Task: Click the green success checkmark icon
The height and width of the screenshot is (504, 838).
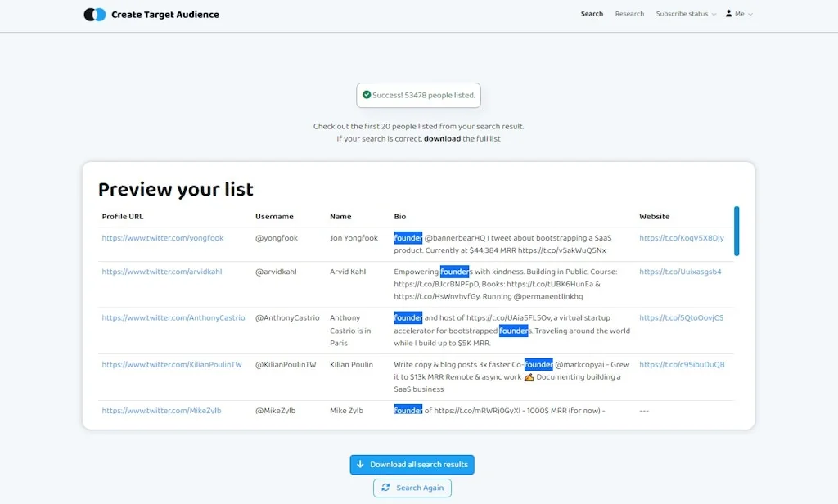Action: [x=367, y=95]
